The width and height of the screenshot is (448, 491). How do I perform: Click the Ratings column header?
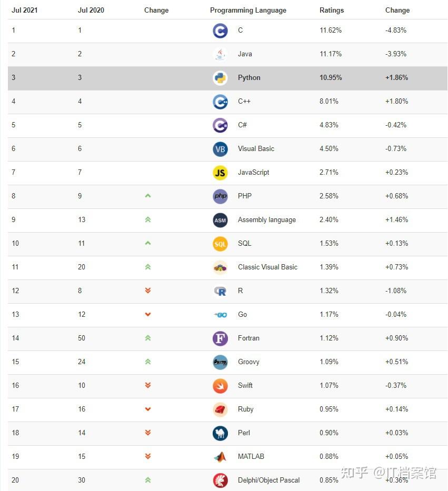tap(332, 10)
